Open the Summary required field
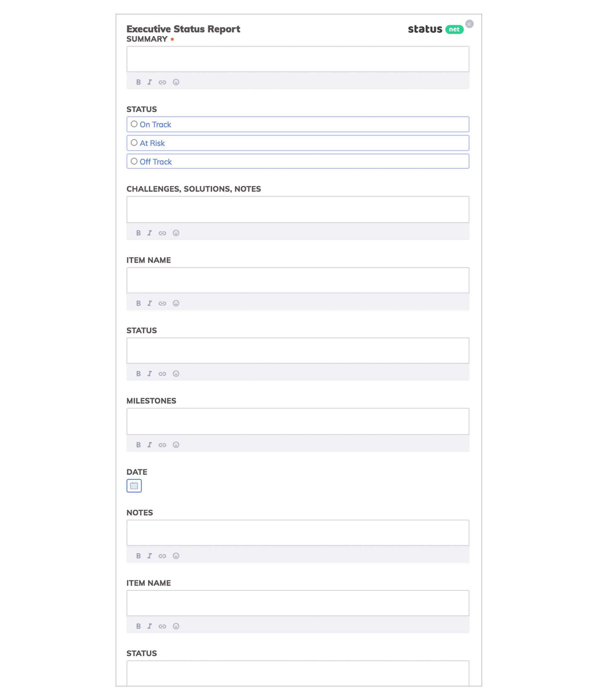The image size is (598, 700). pyautogui.click(x=298, y=59)
